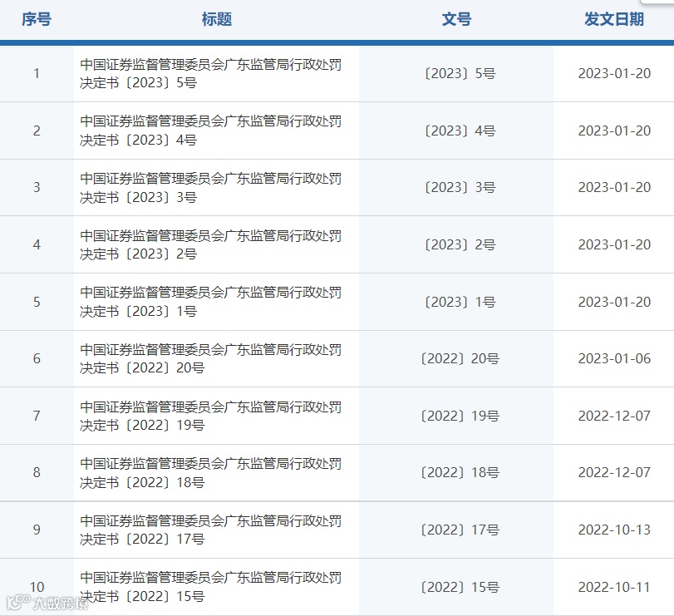
Task: Open the 〔2022〕20号 penalty decision title link
Action: (210, 359)
